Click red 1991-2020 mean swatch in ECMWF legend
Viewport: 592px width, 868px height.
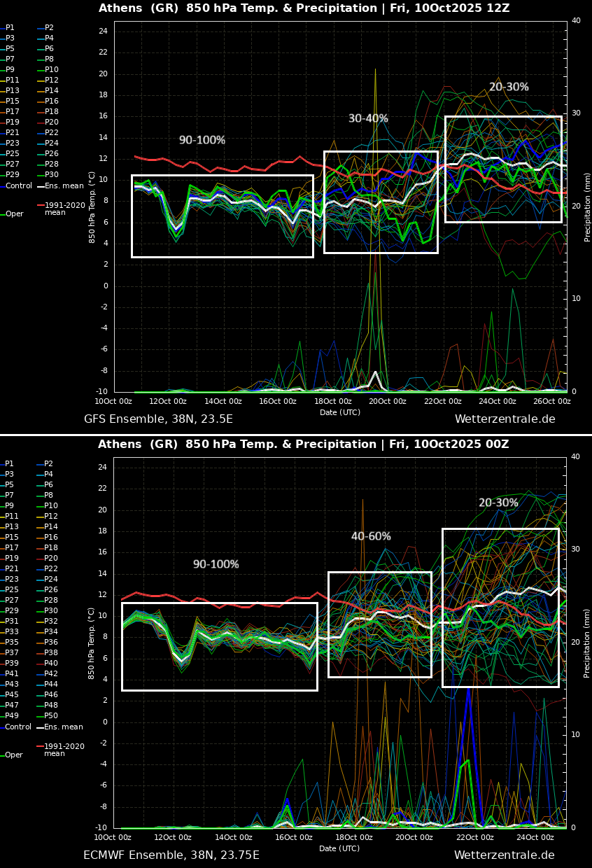pyautogui.click(x=40, y=747)
